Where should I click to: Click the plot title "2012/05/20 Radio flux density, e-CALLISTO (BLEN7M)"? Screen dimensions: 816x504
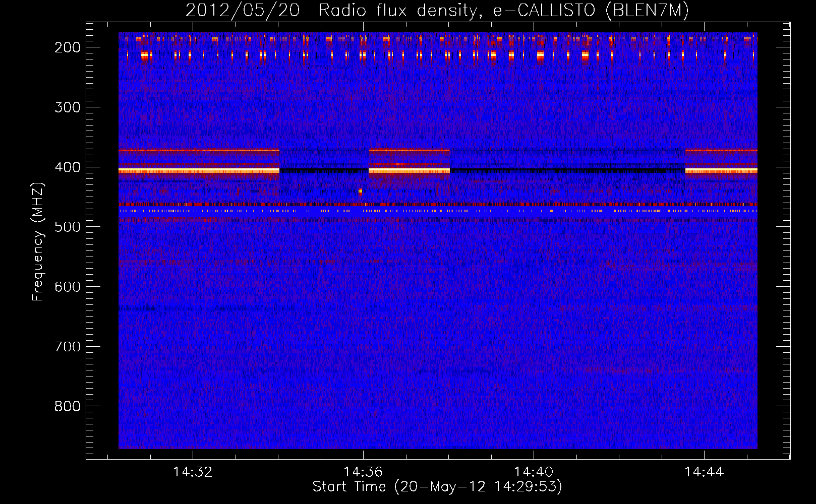(x=437, y=11)
